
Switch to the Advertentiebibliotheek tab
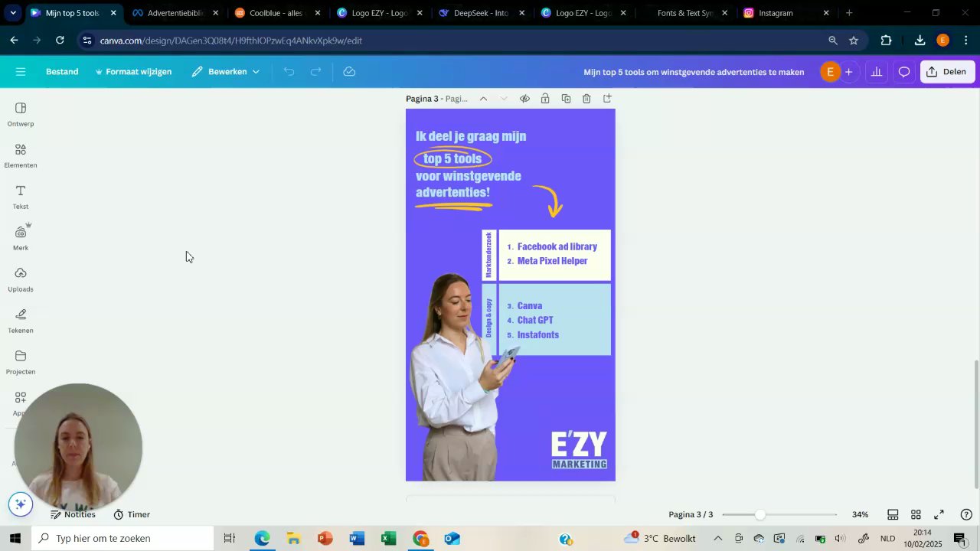175,13
